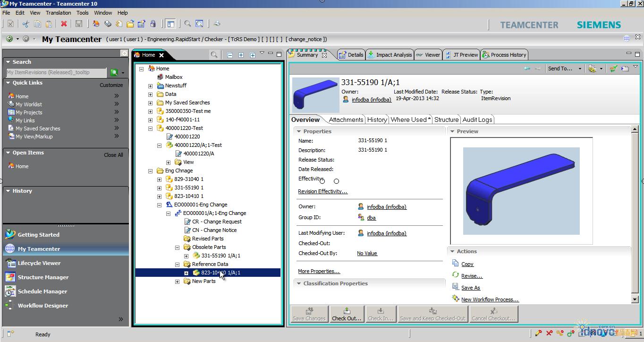Click the Copy action icon under Actions
The height and width of the screenshot is (342, 644).
point(455,263)
